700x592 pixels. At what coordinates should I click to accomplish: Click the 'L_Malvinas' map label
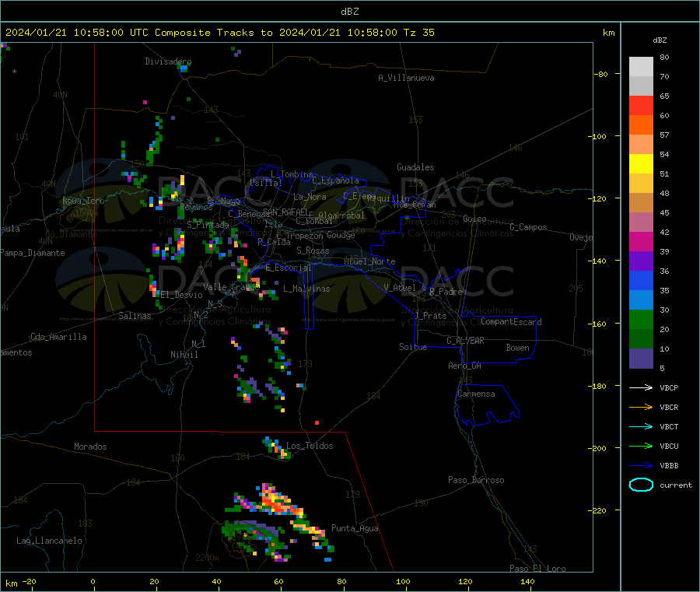click(306, 289)
